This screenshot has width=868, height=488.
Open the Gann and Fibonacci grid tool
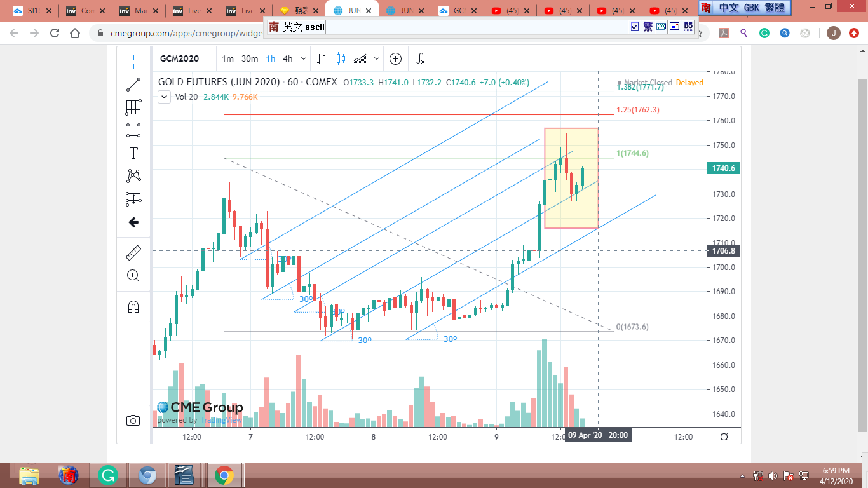tap(133, 107)
